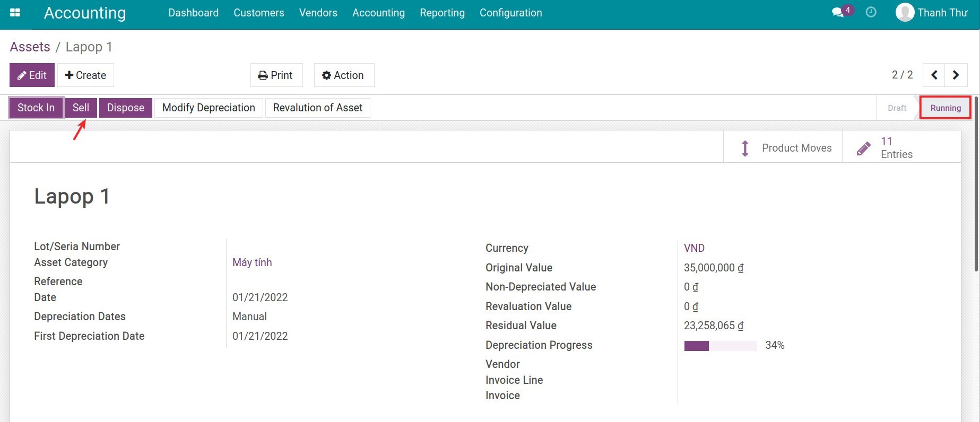Open the apps grid menu icon

pos(15,13)
